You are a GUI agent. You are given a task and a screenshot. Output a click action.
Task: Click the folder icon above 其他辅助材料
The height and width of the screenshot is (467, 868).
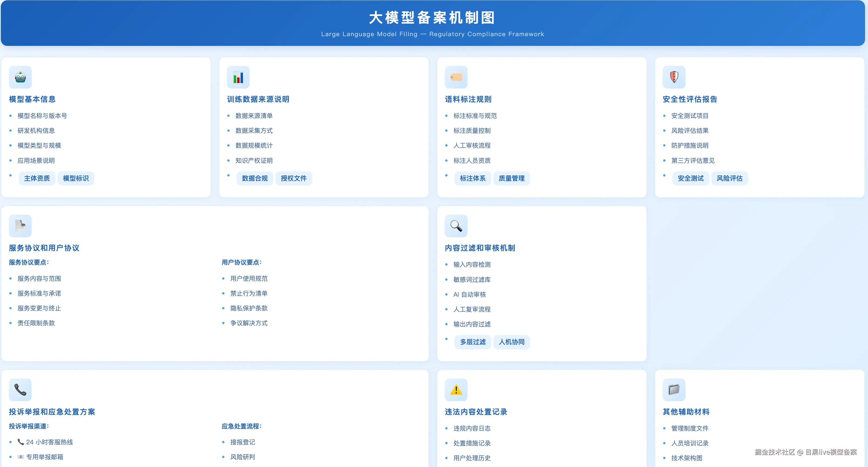674,390
